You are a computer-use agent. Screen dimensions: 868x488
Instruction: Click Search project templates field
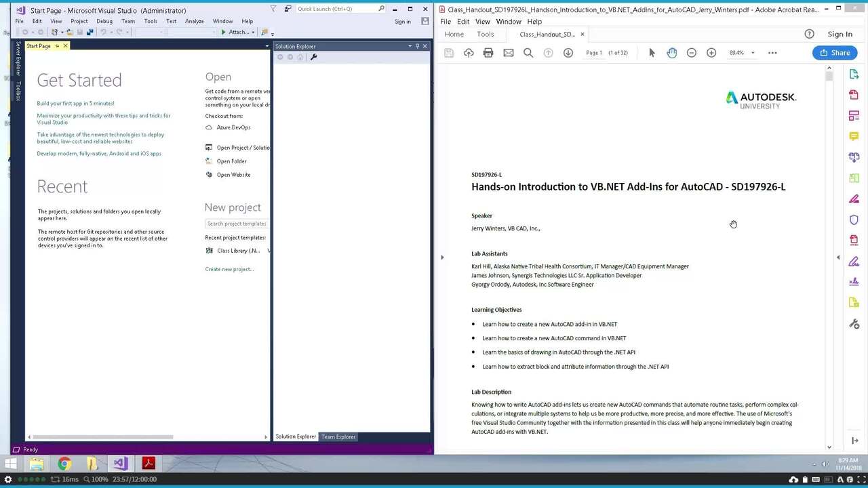237,224
